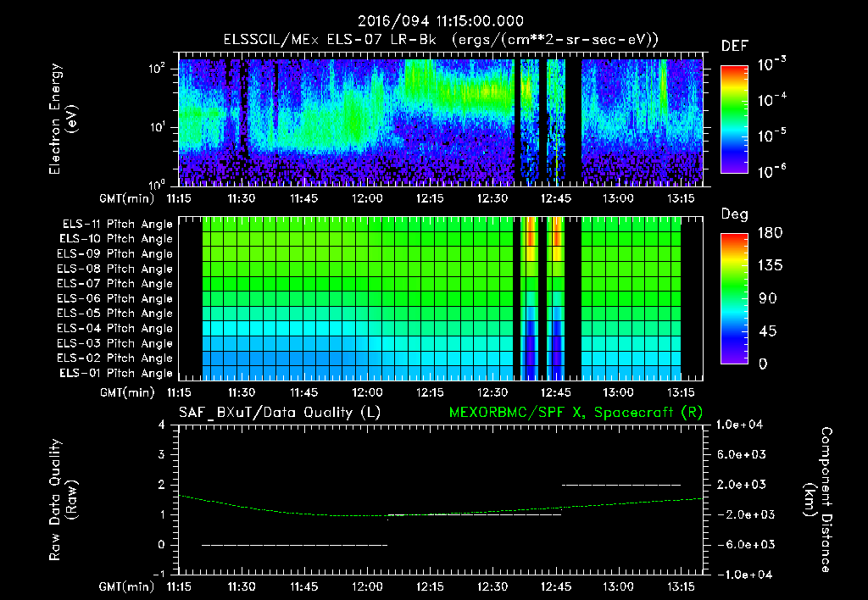This screenshot has height=600, width=868.
Task: Select the ELS-01 Pitch Angle row label
Action: 116,373
